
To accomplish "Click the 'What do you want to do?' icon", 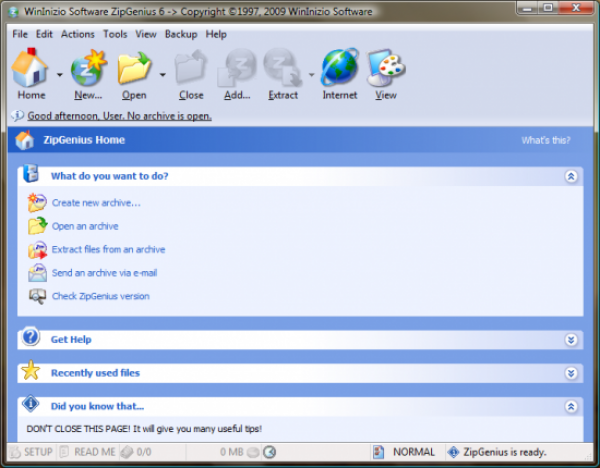I will (x=31, y=173).
